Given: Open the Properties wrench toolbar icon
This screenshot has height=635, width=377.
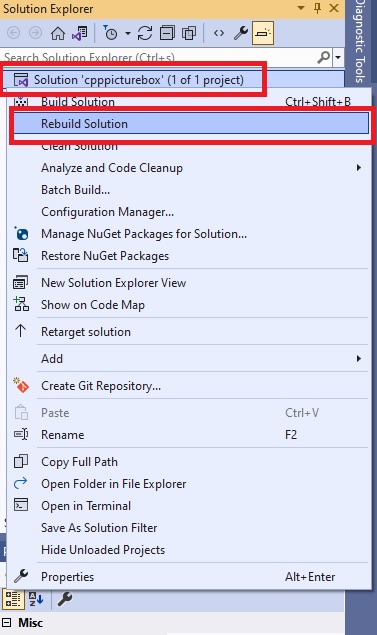Looking at the screenshot, I should [241, 33].
